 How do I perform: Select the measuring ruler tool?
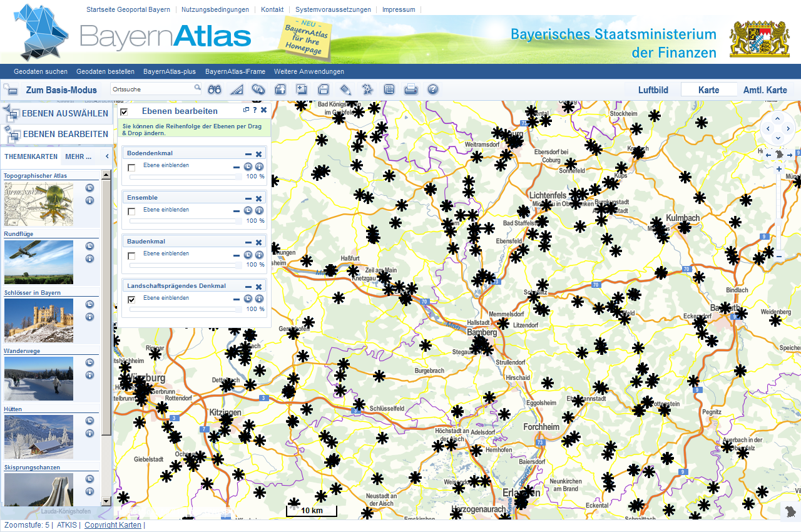click(236, 90)
